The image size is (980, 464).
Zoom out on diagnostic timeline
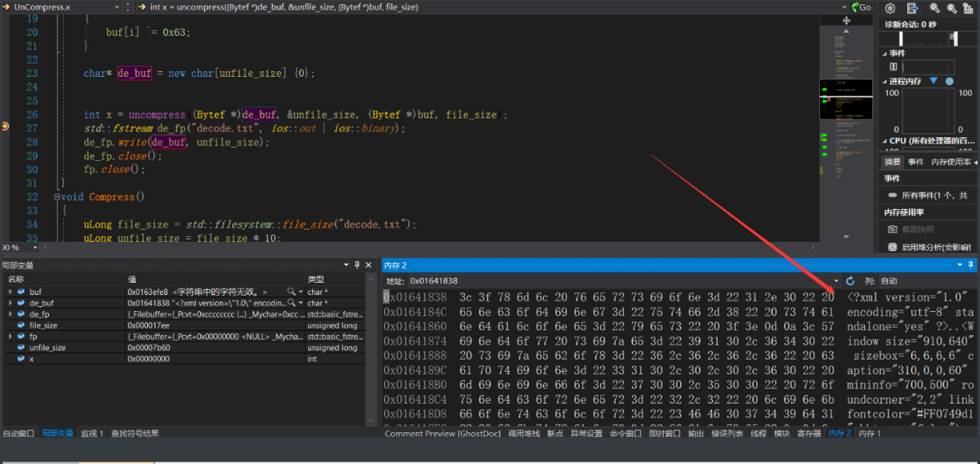[951, 8]
